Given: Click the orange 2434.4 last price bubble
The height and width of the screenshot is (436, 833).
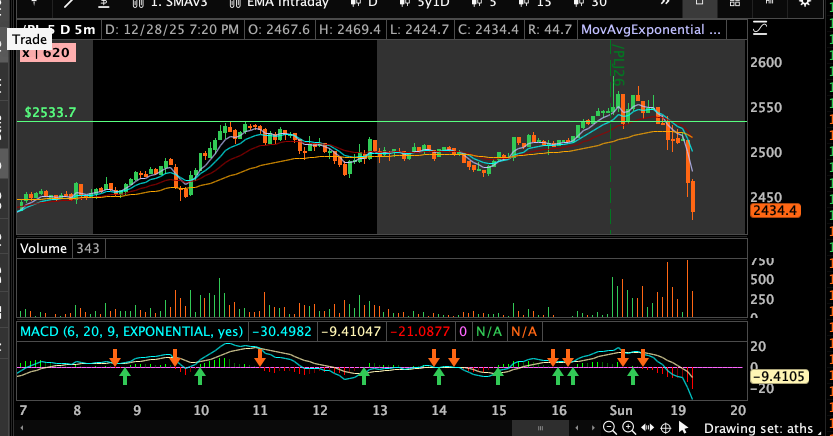Looking at the screenshot, I should coord(775,211).
